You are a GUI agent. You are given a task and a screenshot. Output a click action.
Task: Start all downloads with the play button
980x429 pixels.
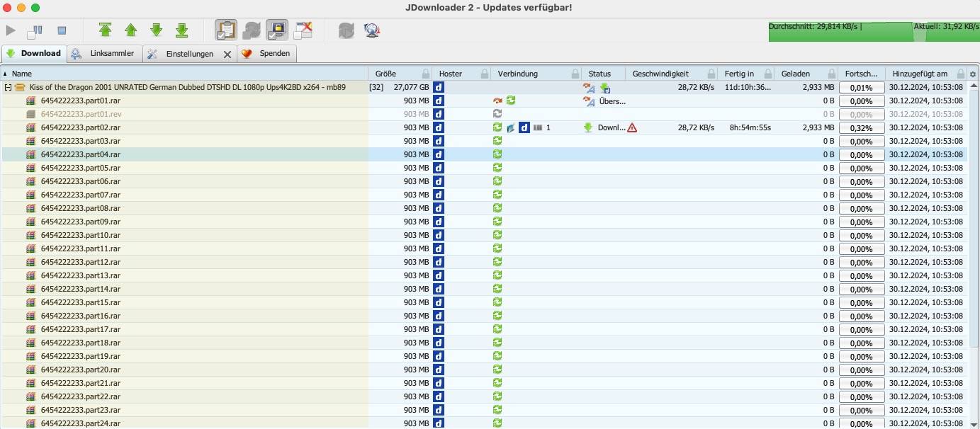(x=11, y=30)
